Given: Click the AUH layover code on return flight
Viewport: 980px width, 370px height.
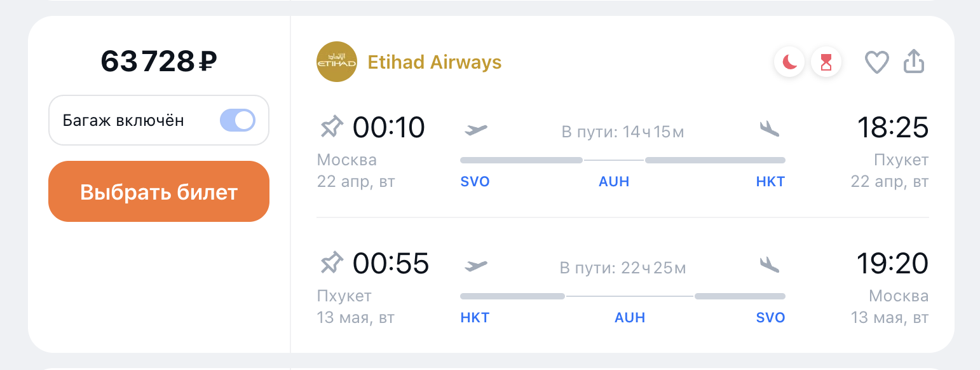Looking at the screenshot, I should 630,317.
